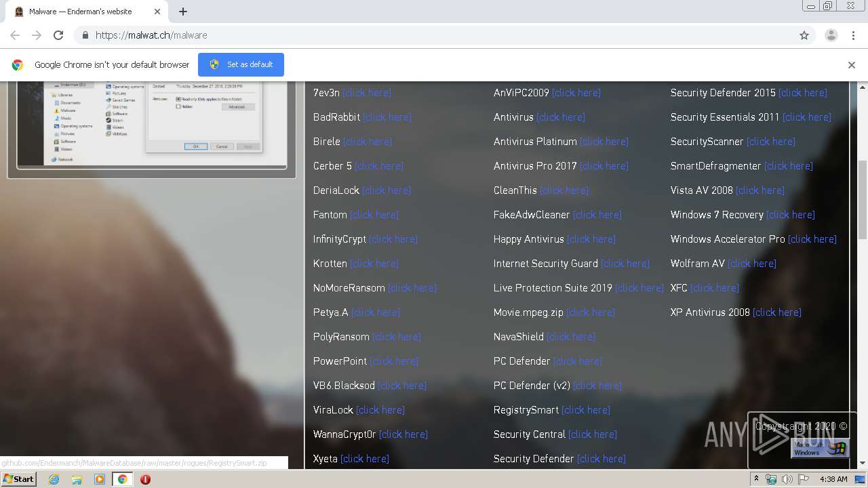The height and width of the screenshot is (488, 868).
Task: Download NoMoreRansom via click here
Action: pyautogui.click(x=412, y=288)
